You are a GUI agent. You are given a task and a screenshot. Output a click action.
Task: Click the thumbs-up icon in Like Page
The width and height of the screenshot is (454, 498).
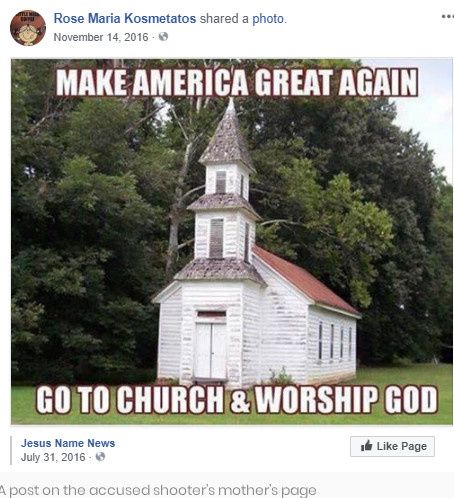tap(366, 446)
